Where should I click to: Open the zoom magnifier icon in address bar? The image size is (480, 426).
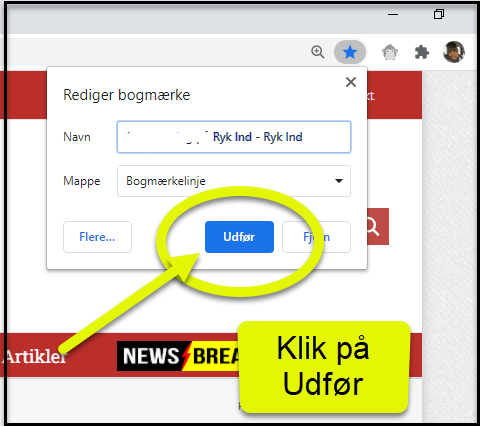coord(318,52)
